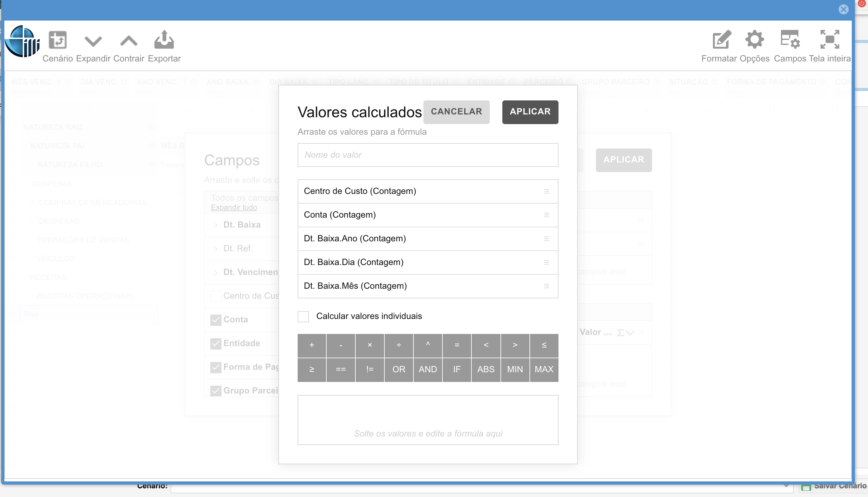Click the Cenário toolbar icon
The image size is (868, 497).
point(57,40)
